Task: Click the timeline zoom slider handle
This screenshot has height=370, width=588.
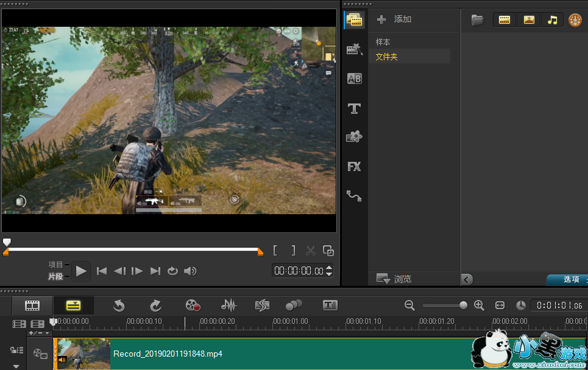Action: coord(463,305)
